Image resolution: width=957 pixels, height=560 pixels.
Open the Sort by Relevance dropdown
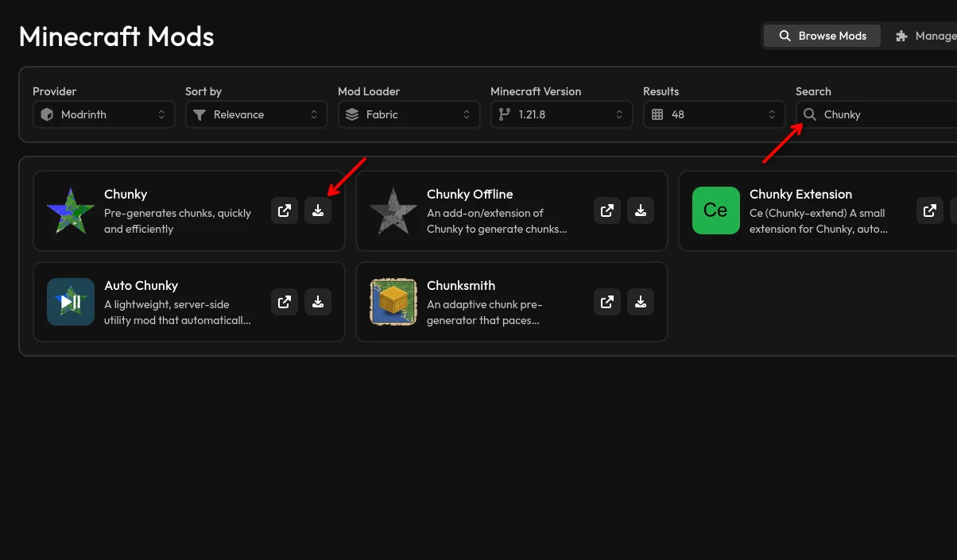(x=257, y=114)
